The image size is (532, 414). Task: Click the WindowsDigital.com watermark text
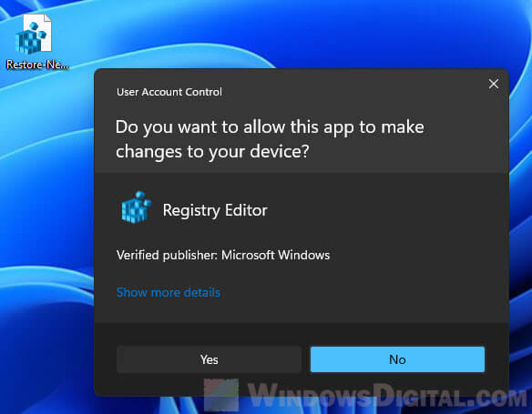(x=387, y=395)
